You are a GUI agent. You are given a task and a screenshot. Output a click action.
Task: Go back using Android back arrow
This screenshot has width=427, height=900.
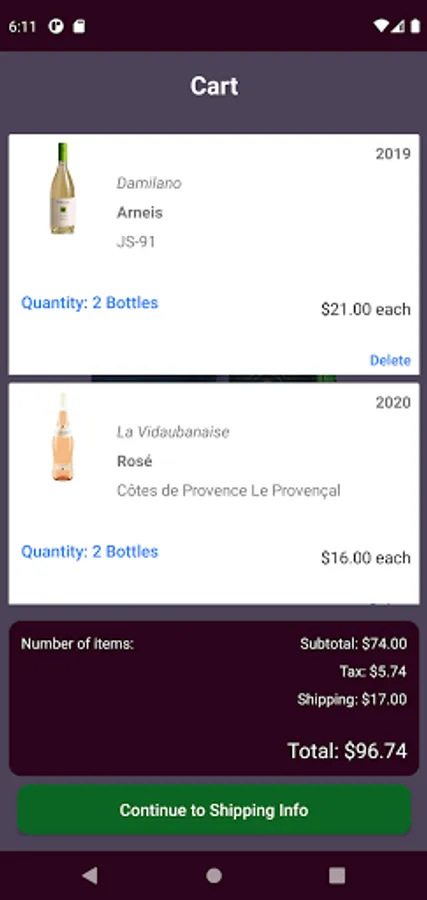[90, 875]
